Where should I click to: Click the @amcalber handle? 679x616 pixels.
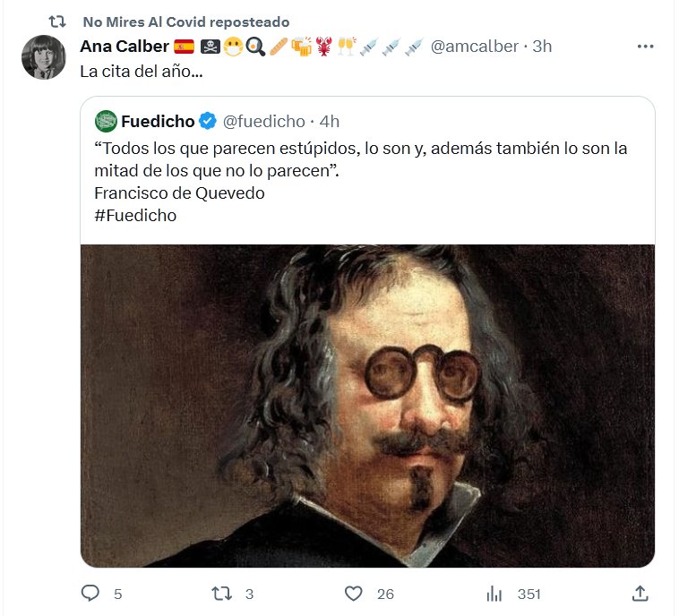click(475, 47)
